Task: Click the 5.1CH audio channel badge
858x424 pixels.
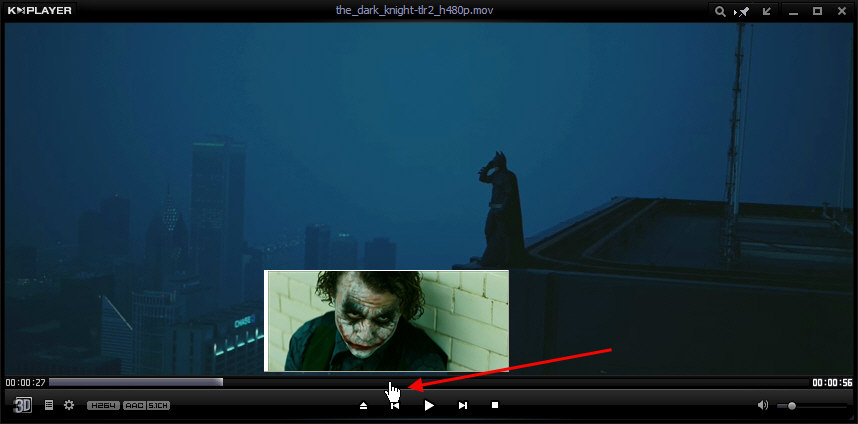Action: pyautogui.click(x=158, y=405)
